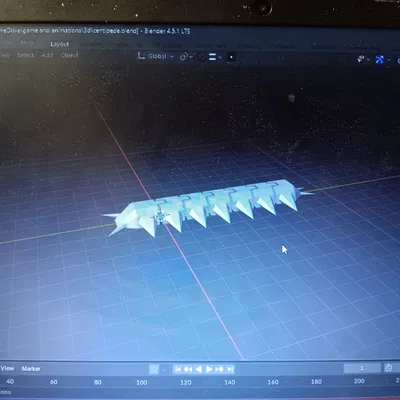Toggle proportional editing square icon
Screen dimensions: 400x400
(x=231, y=57)
